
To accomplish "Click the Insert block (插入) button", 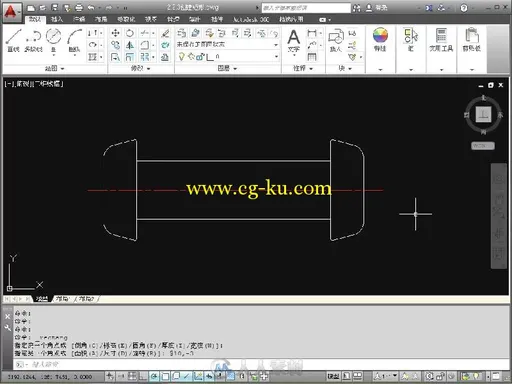I will [x=336, y=40].
